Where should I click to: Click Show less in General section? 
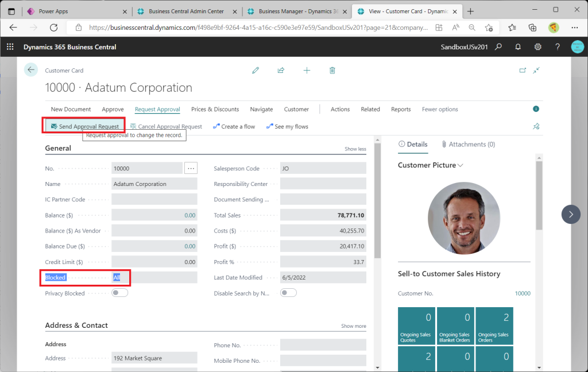[355, 149]
